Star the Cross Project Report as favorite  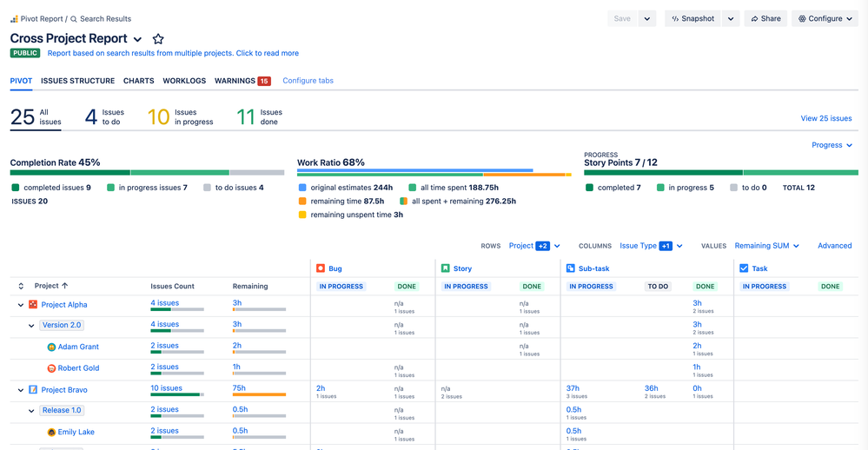pyautogui.click(x=158, y=39)
